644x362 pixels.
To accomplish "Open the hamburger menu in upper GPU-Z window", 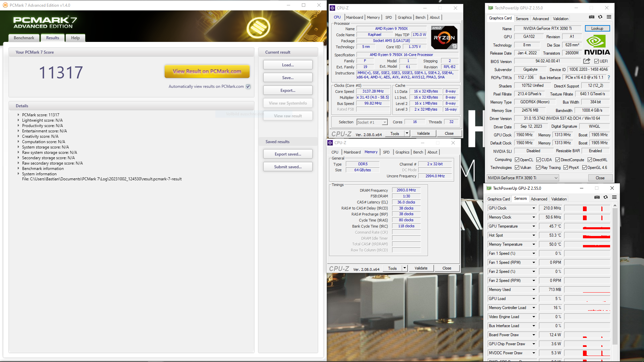I will [609, 17].
